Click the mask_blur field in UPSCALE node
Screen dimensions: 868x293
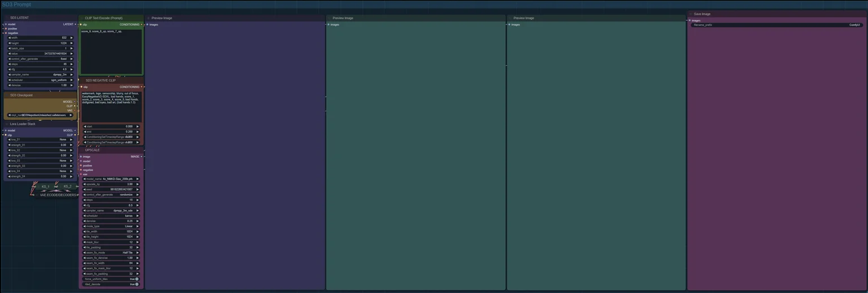coord(111,242)
